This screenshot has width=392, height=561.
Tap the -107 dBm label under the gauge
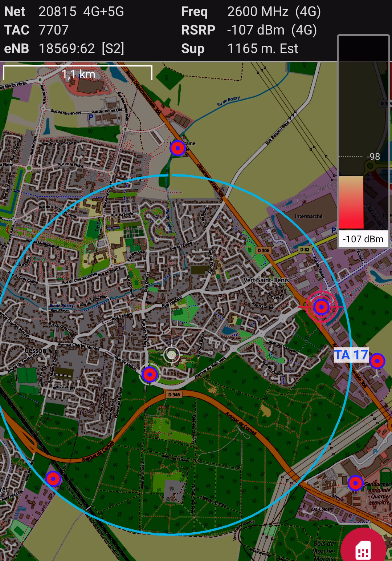coord(363,239)
